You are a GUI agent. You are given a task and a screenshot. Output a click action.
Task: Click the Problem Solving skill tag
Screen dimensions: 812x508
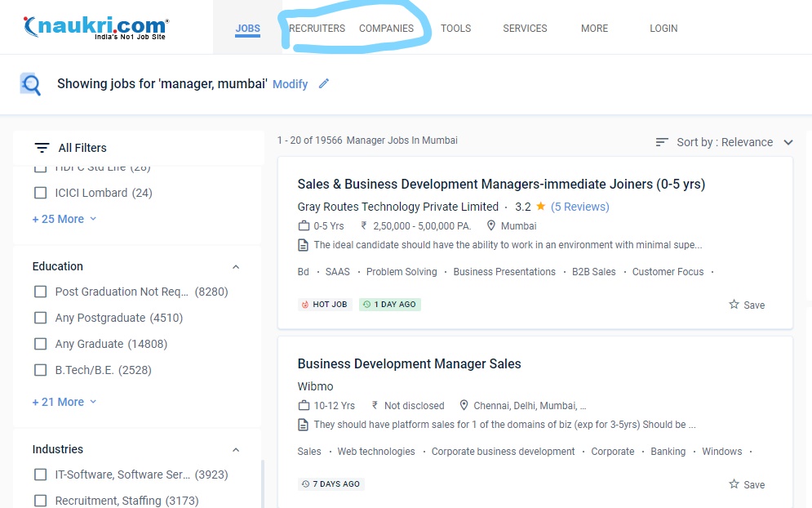pyautogui.click(x=402, y=272)
